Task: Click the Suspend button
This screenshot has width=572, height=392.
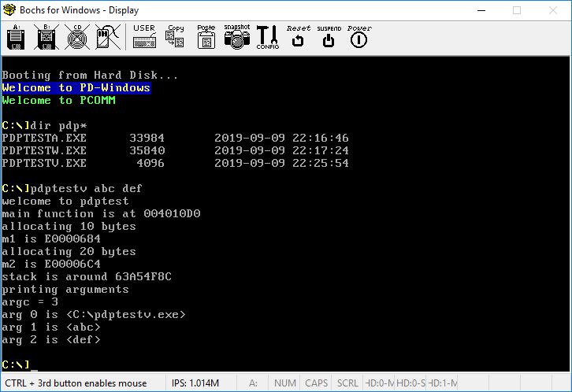Action: pyautogui.click(x=329, y=37)
